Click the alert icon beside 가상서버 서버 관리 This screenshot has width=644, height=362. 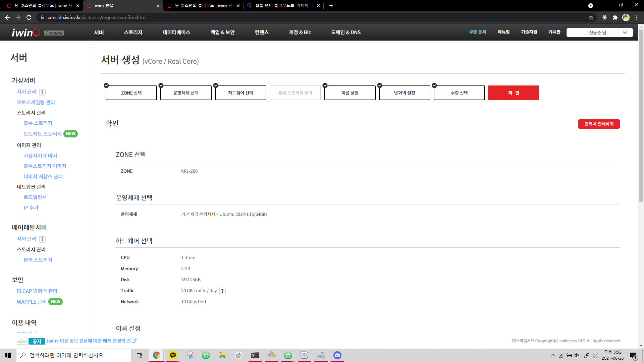pyautogui.click(x=42, y=92)
